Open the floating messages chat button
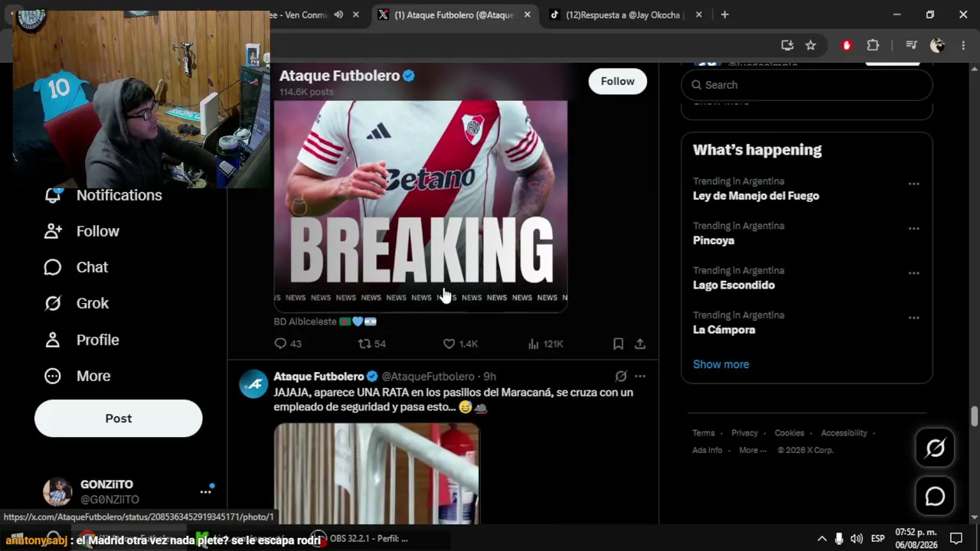Screen dimensions: 980x551 [935, 497]
